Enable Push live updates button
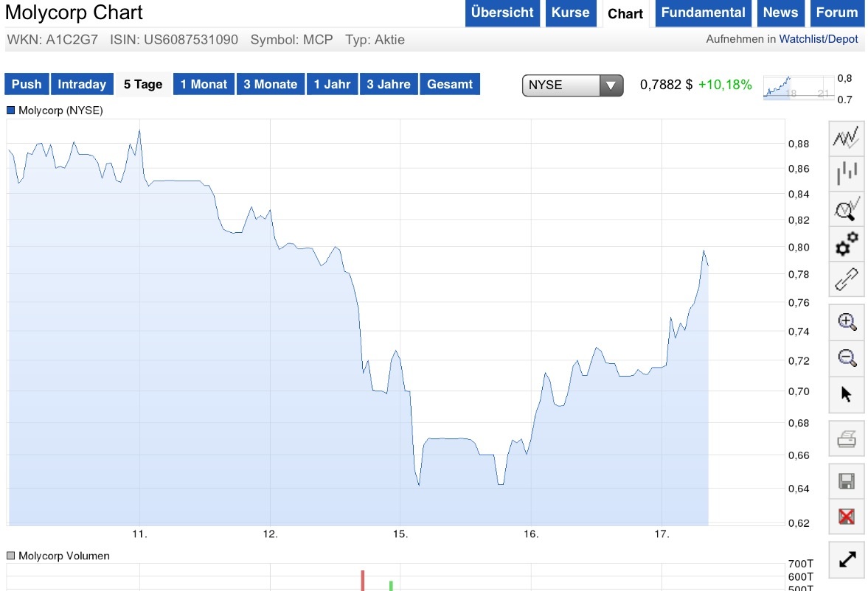This screenshot has width=868, height=591. (27, 84)
